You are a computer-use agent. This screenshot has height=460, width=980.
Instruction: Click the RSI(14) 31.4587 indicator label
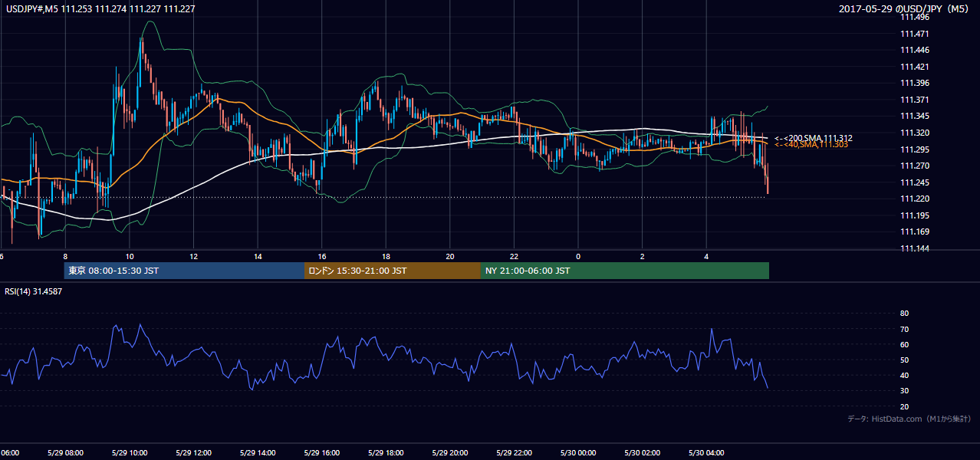(34, 291)
